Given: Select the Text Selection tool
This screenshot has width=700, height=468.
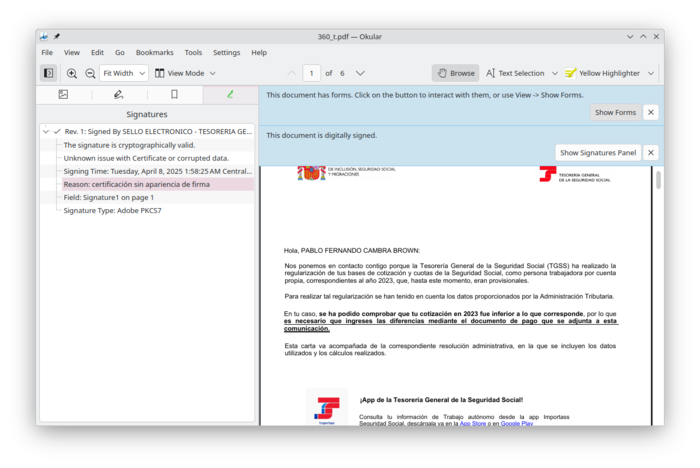Looking at the screenshot, I should point(516,73).
